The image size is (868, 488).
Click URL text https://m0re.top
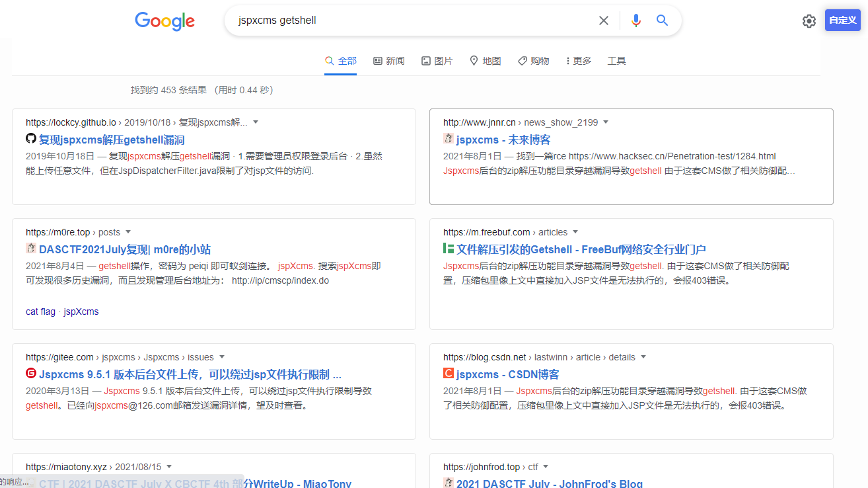(57, 232)
